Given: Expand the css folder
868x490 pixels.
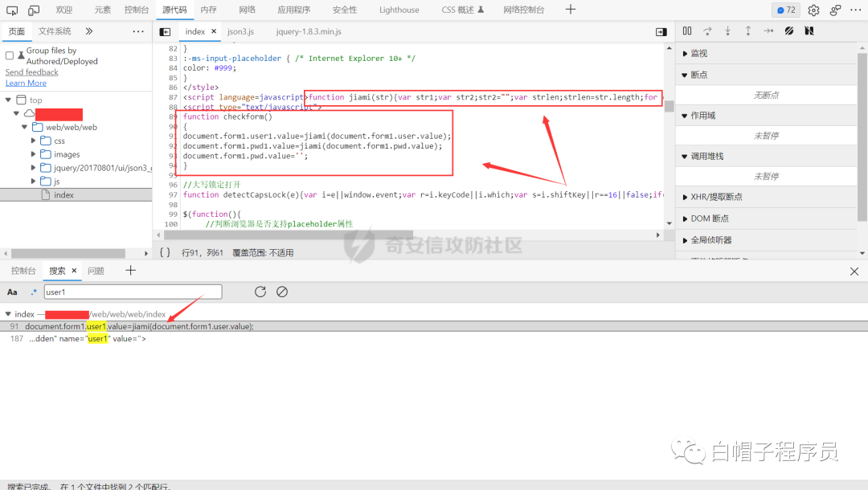Looking at the screenshot, I should point(33,141).
